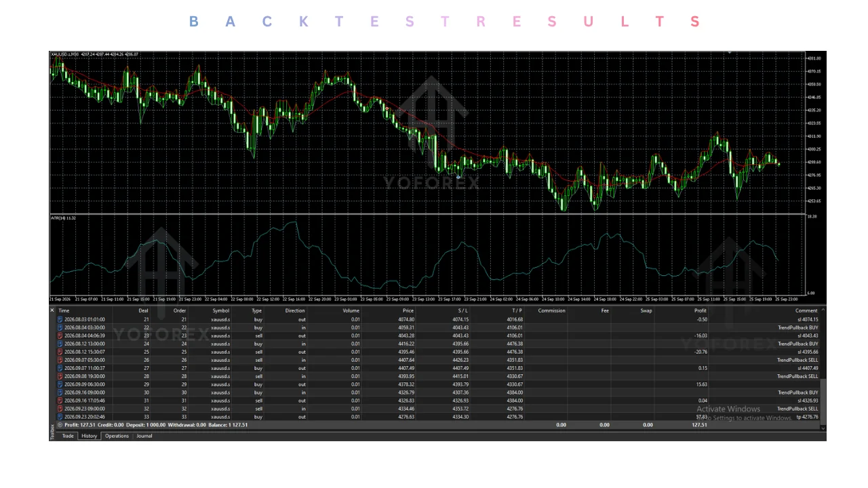Click the comment sl 4043.43
This screenshot has width=868, height=488.
click(x=808, y=335)
